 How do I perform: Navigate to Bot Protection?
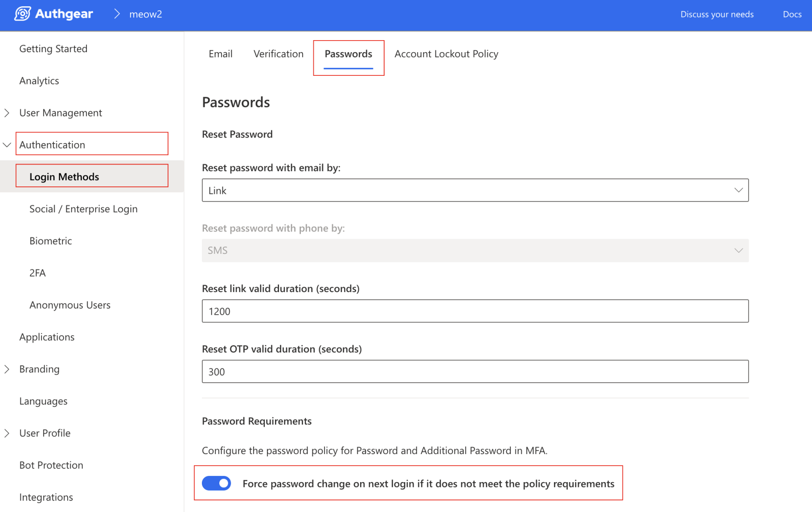(51, 465)
